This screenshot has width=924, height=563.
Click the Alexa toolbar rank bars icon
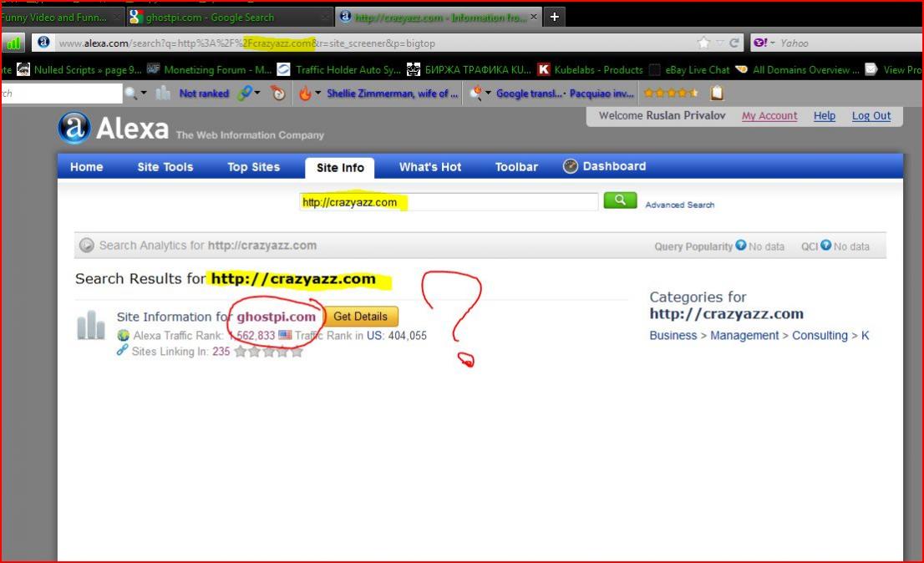pyautogui.click(x=163, y=93)
